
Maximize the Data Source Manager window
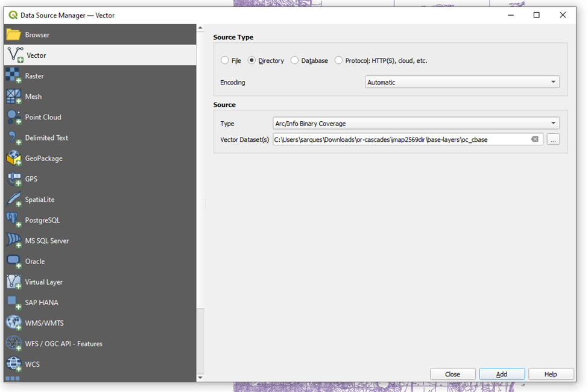537,15
